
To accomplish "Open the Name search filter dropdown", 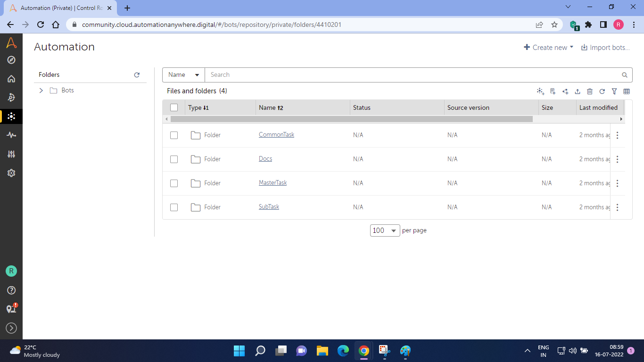I will coord(183,75).
